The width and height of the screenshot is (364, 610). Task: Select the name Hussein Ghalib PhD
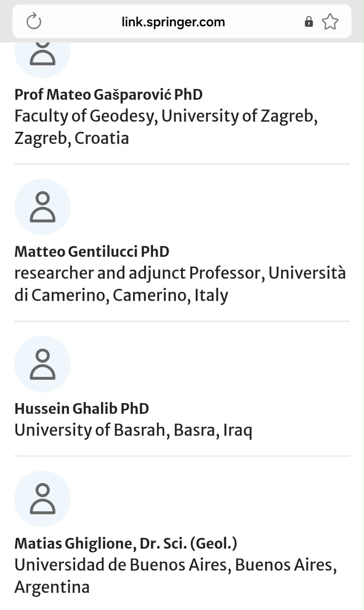82,409
